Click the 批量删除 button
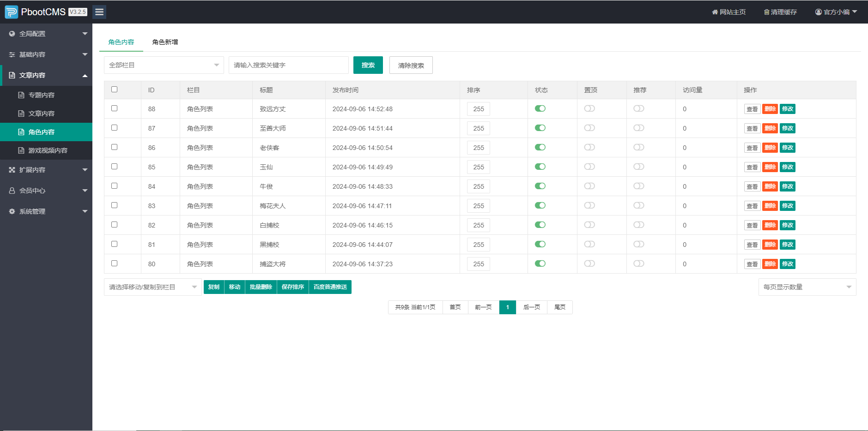This screenshot has width=868, height=431. click(261, 287)
